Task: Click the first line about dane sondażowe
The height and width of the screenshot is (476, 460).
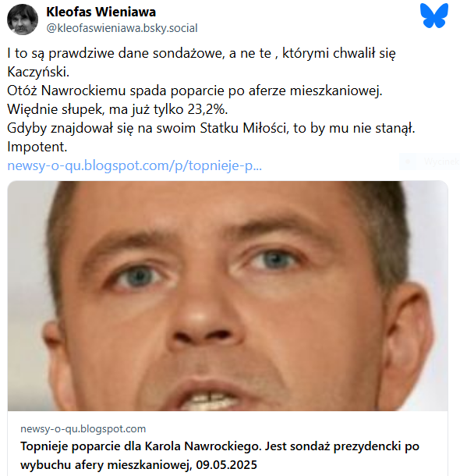Action: click(x=201, y=53)
